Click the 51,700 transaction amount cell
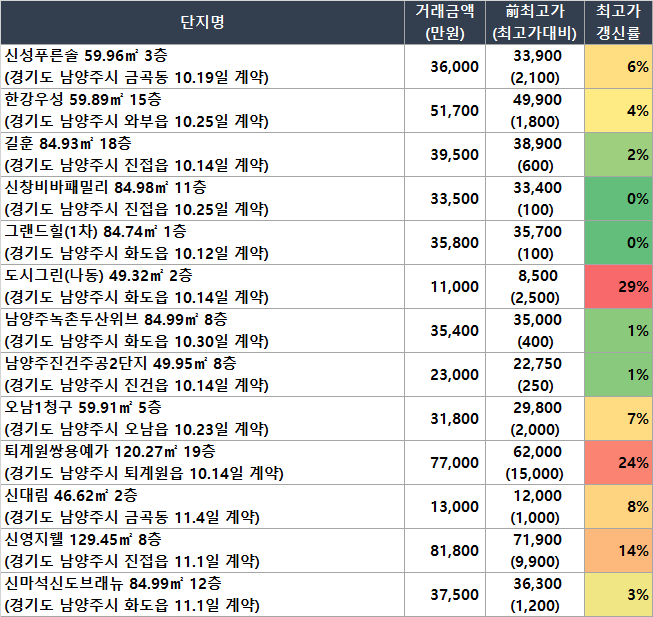 tap(445, 111)
